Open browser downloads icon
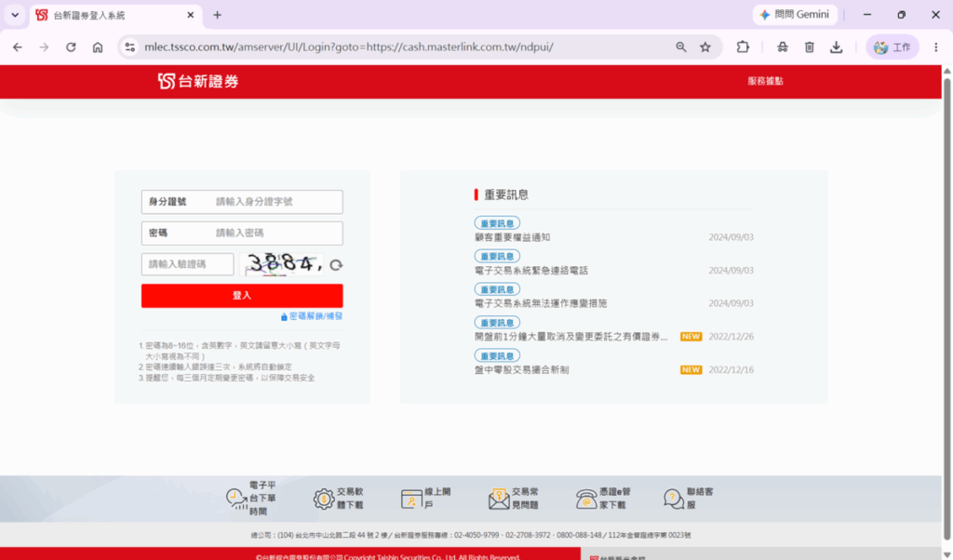This screenshot has height=560, width=953. pos(837,47)
